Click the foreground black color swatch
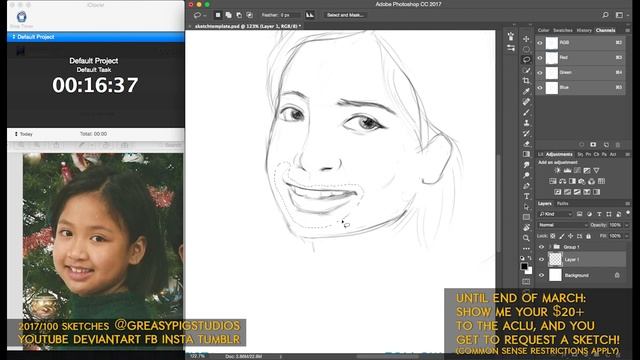The height and width of the screenshot is (360, 640). click(x=524, y=266)
